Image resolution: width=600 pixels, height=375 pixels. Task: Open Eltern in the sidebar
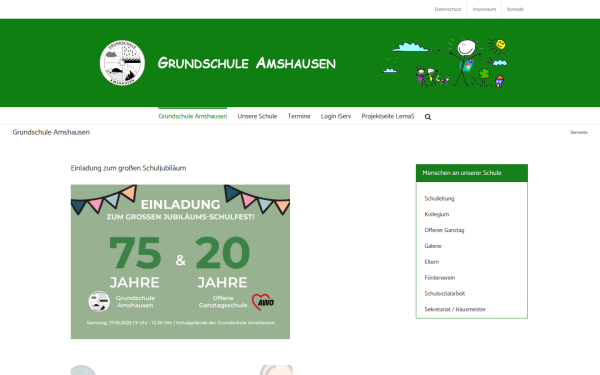click(431, 262)
